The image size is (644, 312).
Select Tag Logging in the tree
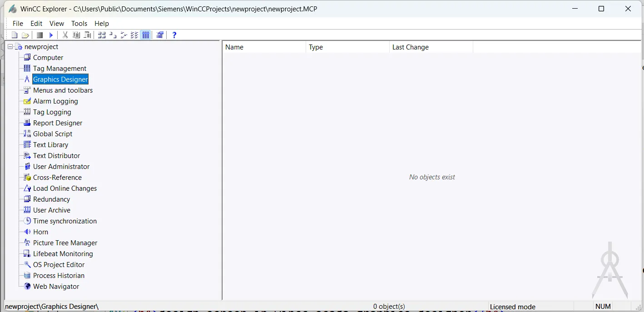52,112
